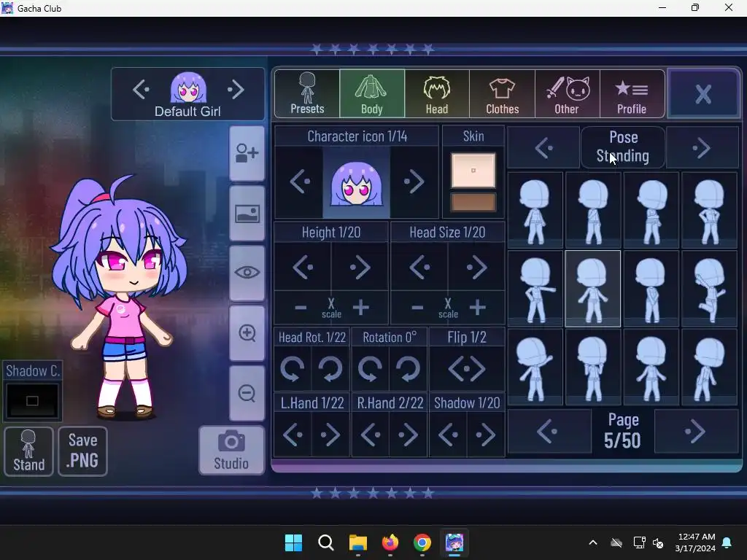Reduce Head Size X scale with minus

[x=417, y=308]
